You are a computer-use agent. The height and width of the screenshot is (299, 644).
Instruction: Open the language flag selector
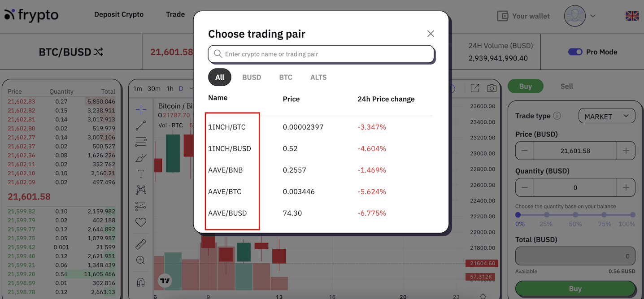[632, 16]
